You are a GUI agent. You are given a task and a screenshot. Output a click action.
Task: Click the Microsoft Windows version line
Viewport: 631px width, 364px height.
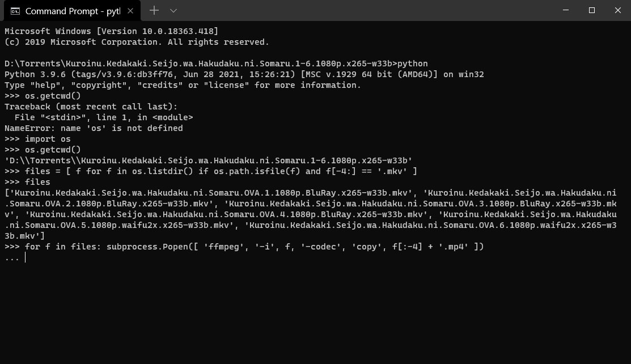[x=111, y=31]
